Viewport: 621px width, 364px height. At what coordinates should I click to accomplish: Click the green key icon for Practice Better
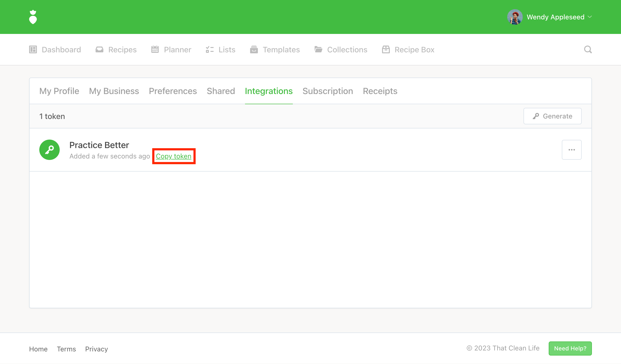pyautogui.click(x=49, y=150)
